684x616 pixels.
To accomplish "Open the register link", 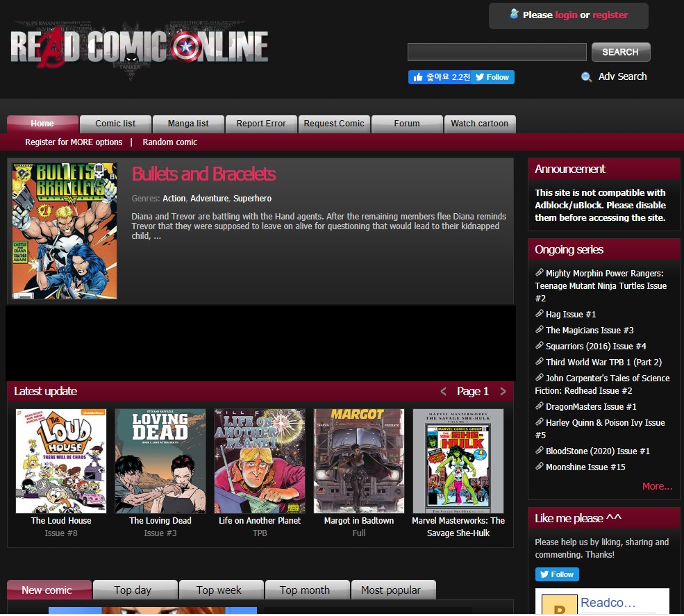I will tap(610, 15).
